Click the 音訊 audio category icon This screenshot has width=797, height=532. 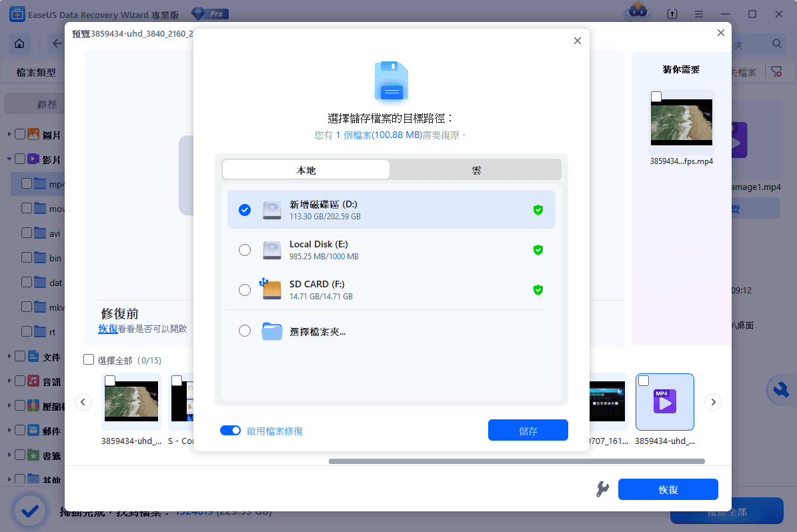(33, 381)
